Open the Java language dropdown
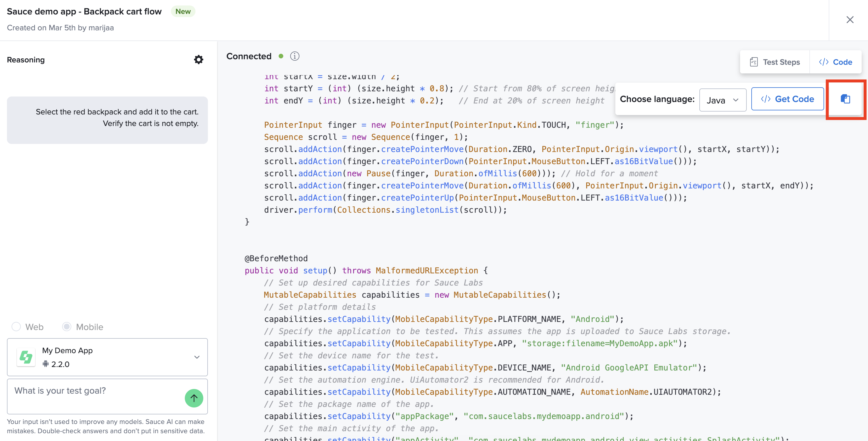 (x=722, y=100)
